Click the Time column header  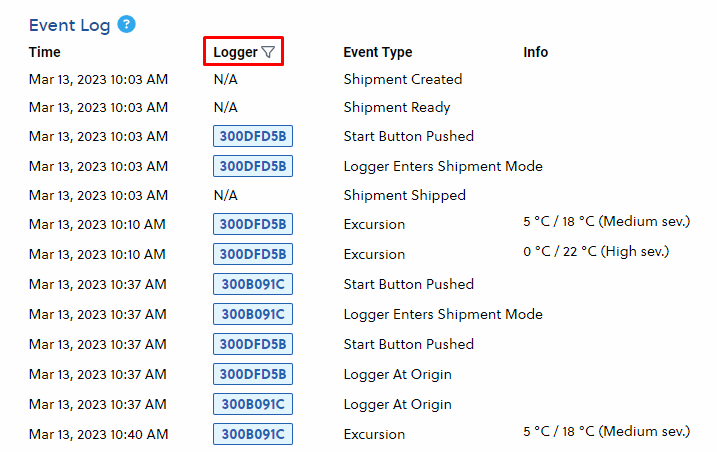click(44, 52)
